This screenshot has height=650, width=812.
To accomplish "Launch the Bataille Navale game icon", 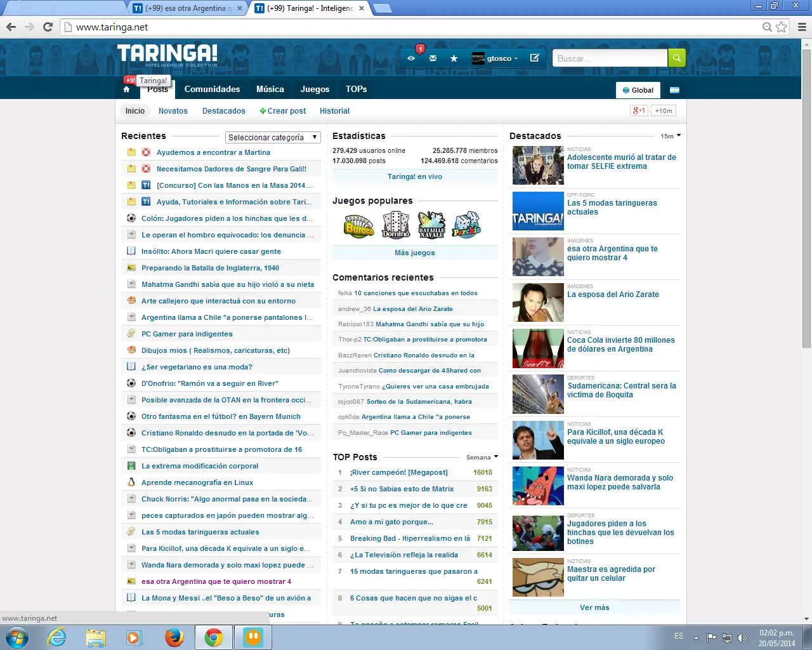I will pos(431,225).
